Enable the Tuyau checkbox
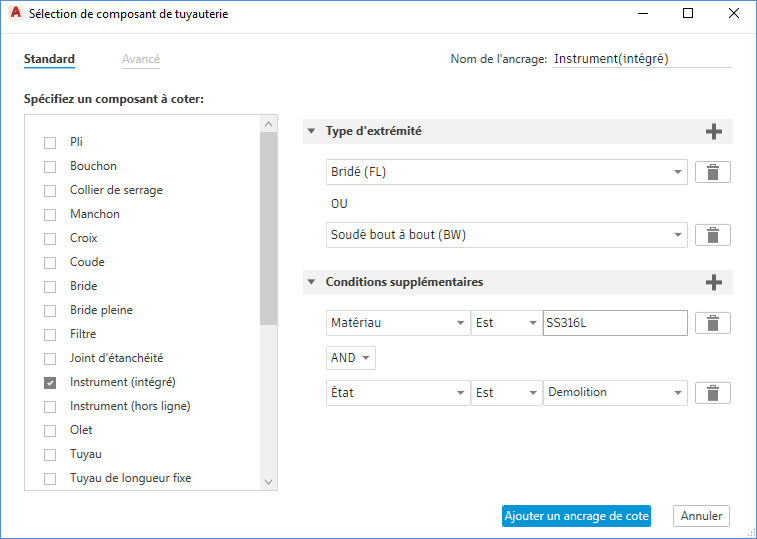The image size is (757, 539). pyautogui.click(x=50, y=454)
